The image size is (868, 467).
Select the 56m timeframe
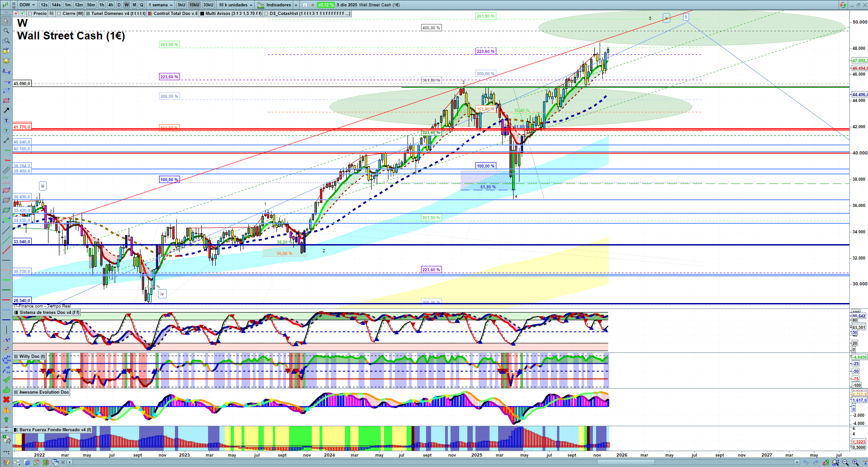[x=91, y=5]
